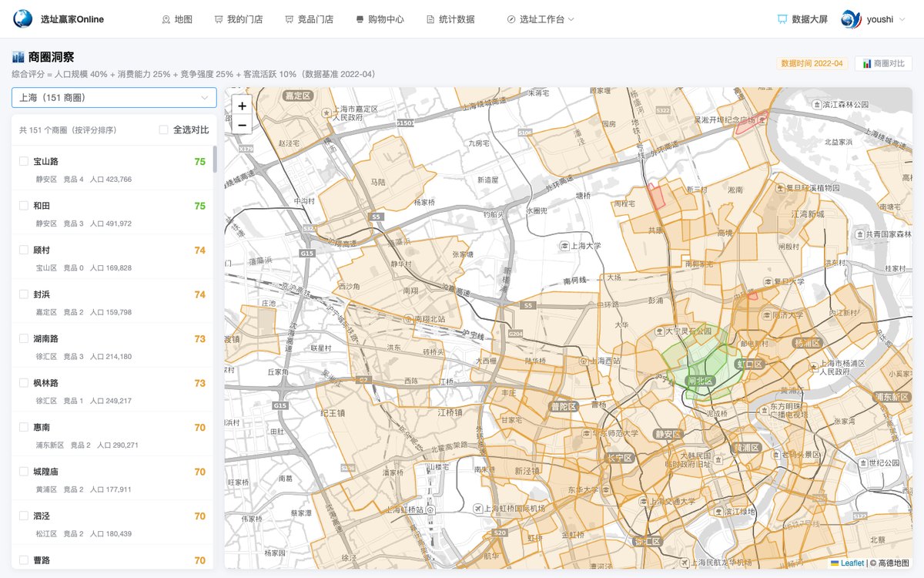
Task: Zoom in on the map
Action: coord(243,106)
